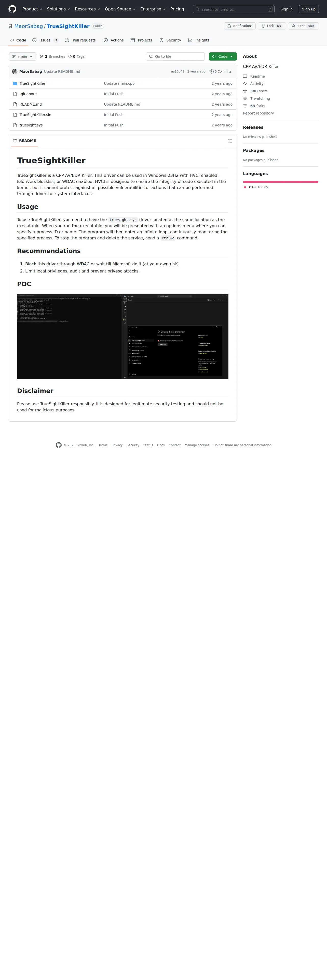The width and height of the screenshot is (327, 980).
Task: Select the README section tab
Action: pyautogui.click(x=24, y=141)
